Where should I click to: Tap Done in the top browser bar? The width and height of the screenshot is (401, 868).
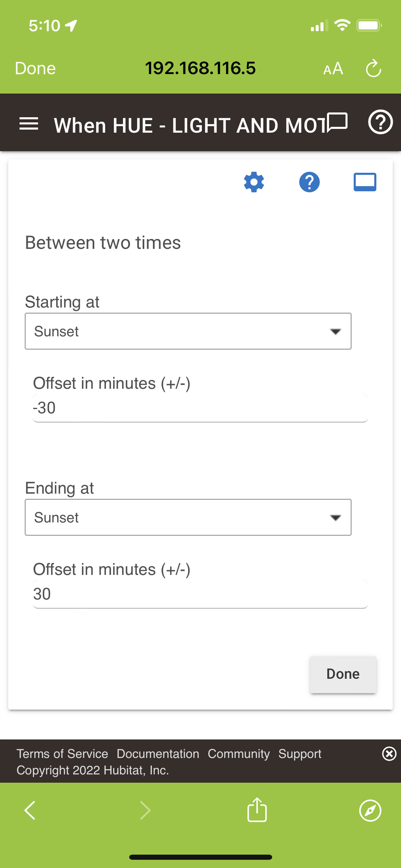coord(35,68)
